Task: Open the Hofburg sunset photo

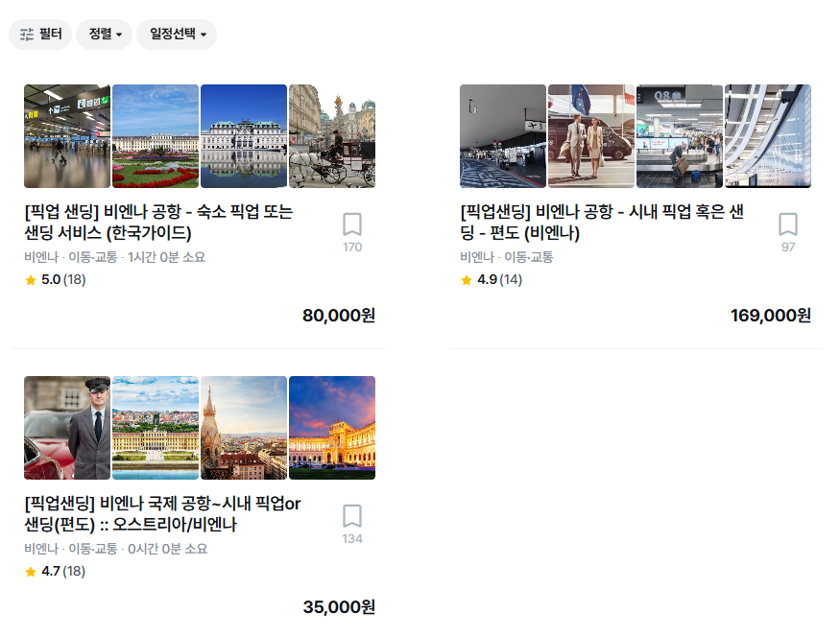Action: click(332, 428)
